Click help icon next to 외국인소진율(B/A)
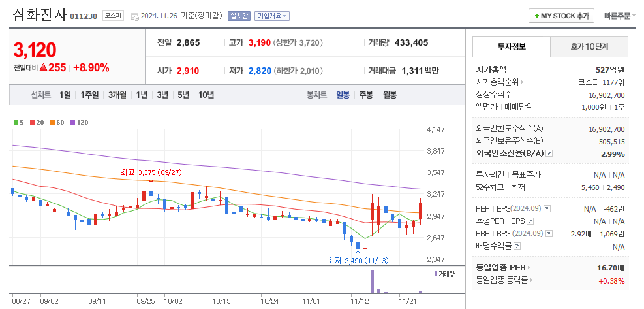 [549, 154]
